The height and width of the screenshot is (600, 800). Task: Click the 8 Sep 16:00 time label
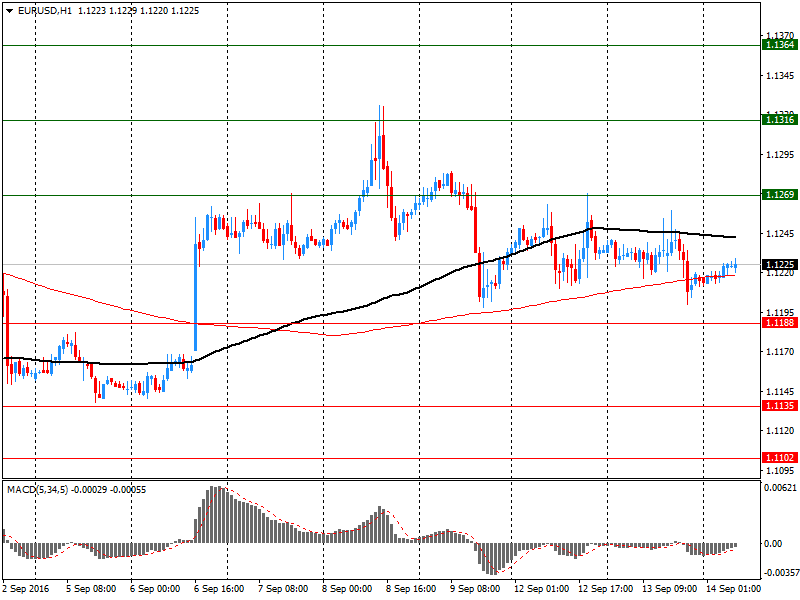[x=411, y=589]
